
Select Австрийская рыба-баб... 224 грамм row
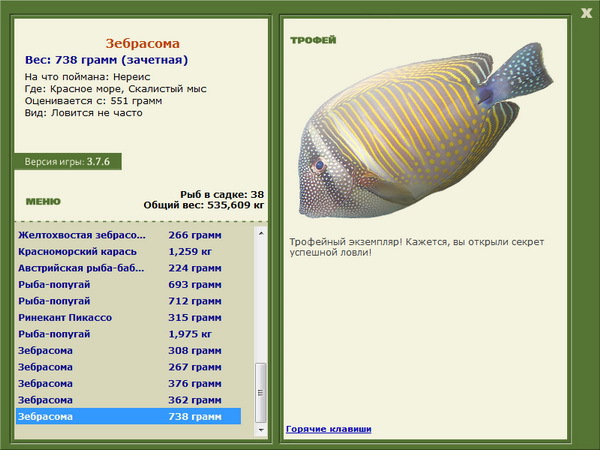[x=129, y=268]
